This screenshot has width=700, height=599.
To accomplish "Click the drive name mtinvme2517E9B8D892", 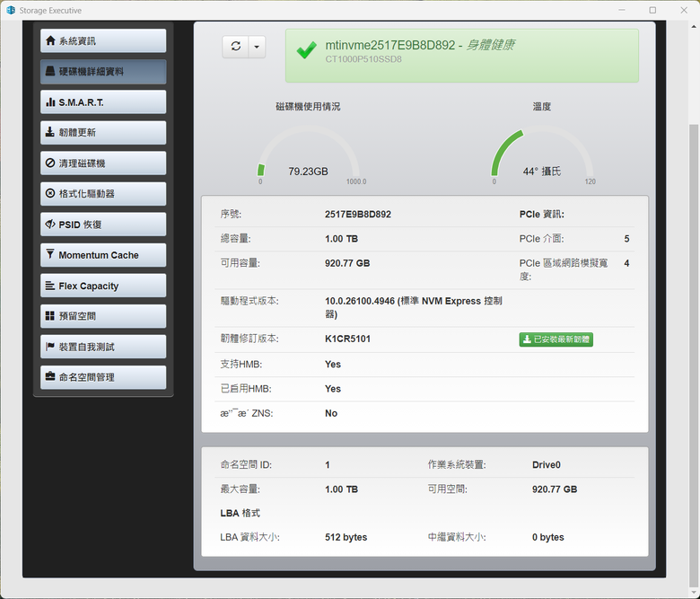I will pos(390,45).
